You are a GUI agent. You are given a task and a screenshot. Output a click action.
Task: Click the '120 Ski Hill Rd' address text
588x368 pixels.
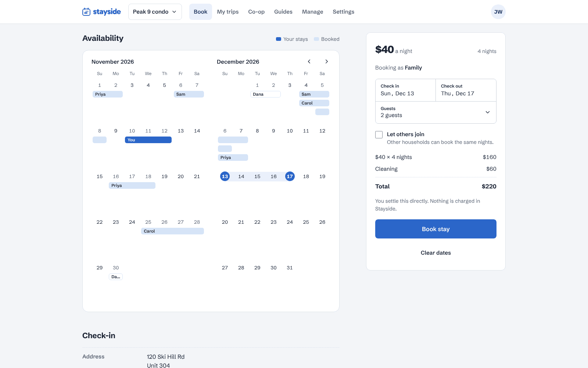point(166,357)
